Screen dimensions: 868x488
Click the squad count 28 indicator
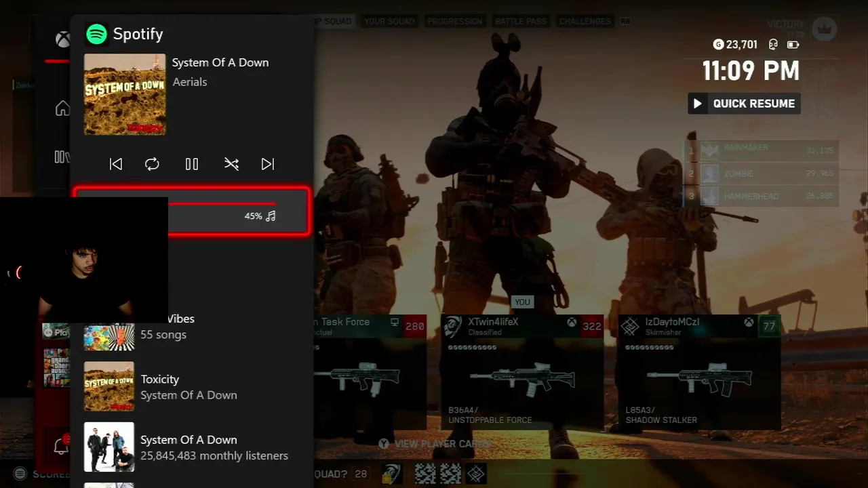pyautogui.click(x=361, y=474)
